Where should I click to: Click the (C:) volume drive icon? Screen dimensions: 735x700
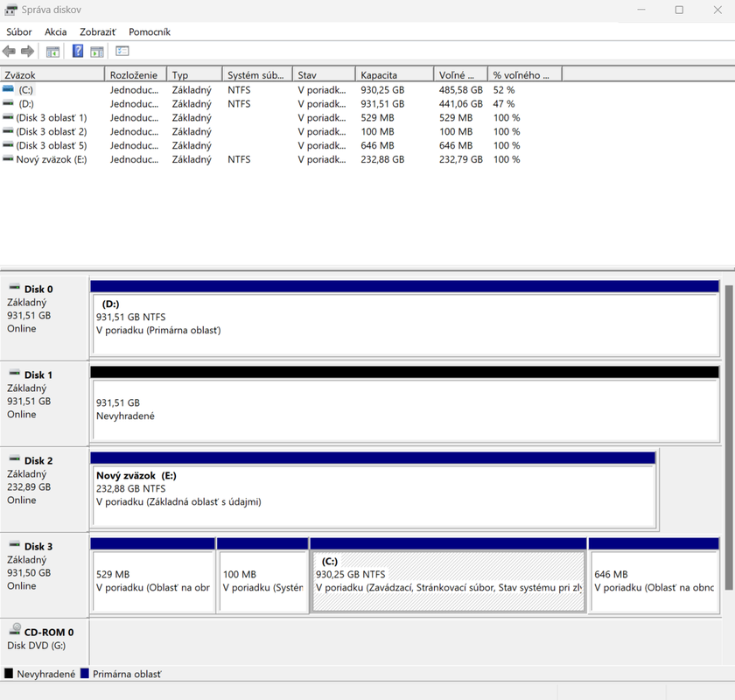8,88
